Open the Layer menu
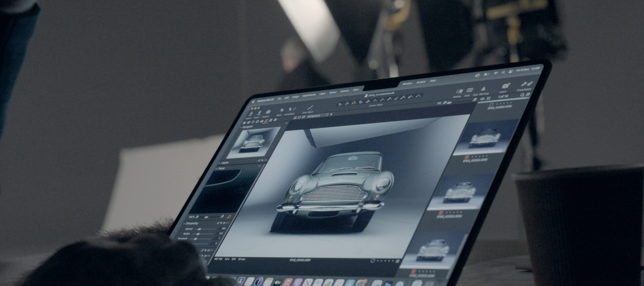 (322, 93)
